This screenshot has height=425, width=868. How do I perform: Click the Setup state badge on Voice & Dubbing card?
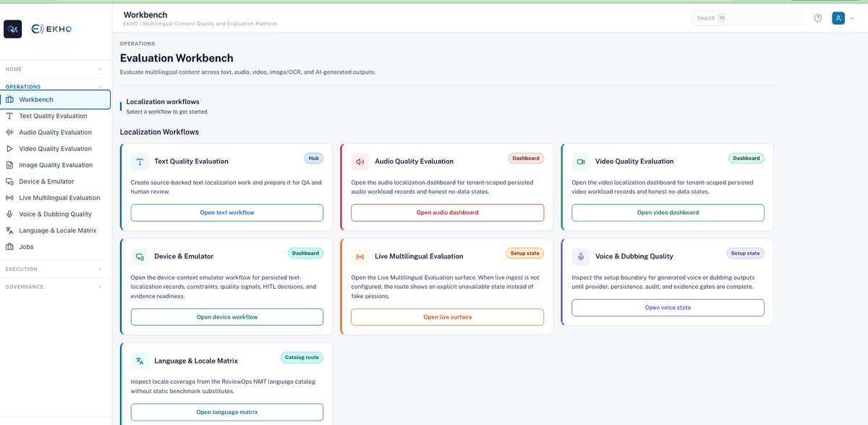(746, 253)
